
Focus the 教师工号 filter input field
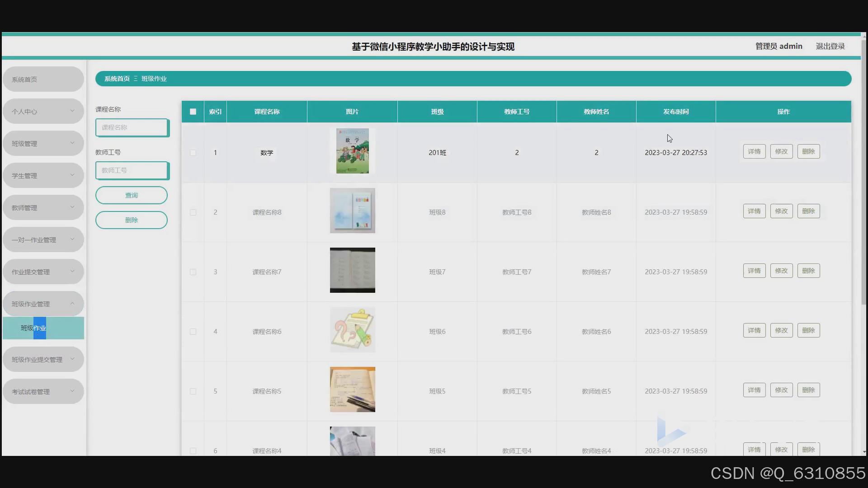tap(131, 170)
